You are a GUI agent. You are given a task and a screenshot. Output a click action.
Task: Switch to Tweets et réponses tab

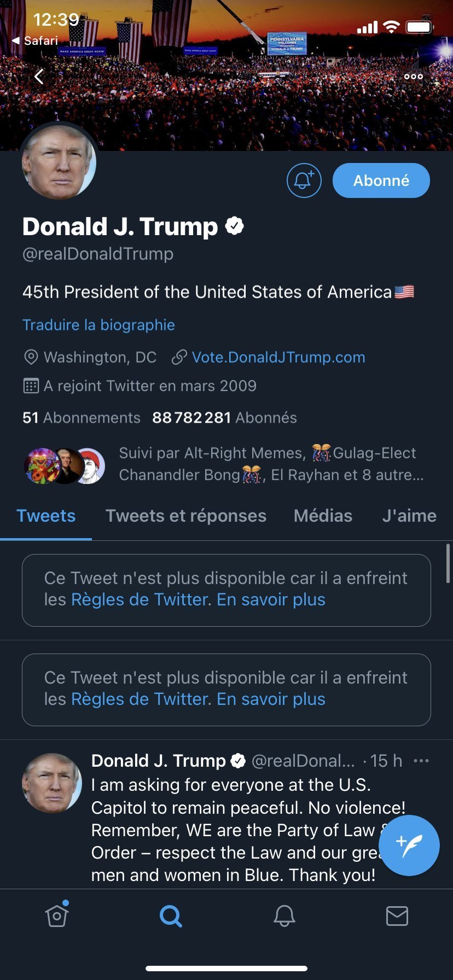point(186,516)
